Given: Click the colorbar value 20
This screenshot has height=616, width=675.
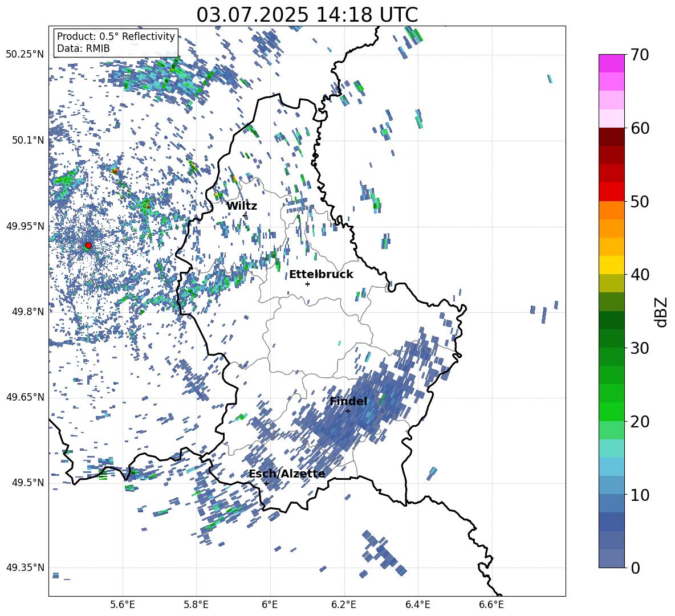Looking at the screenshot, I should 640,421.
